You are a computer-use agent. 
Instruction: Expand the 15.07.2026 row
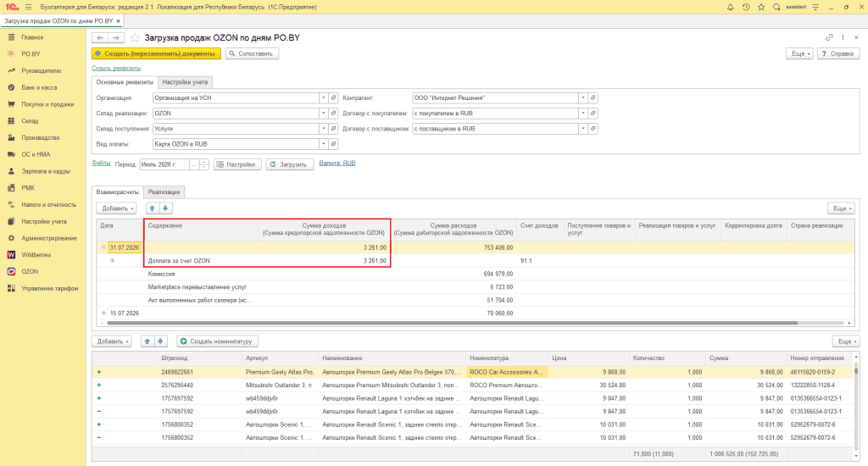coord(103,313)
